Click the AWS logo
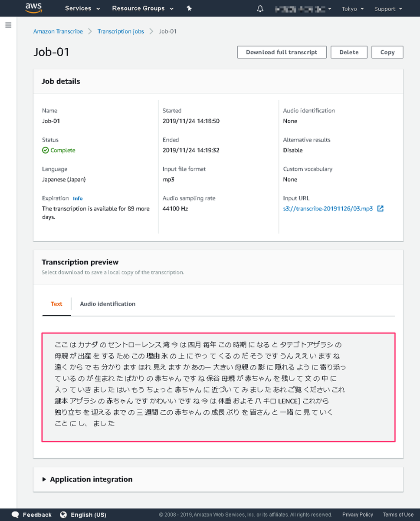The image size is (420, 521). coord(33,8)
